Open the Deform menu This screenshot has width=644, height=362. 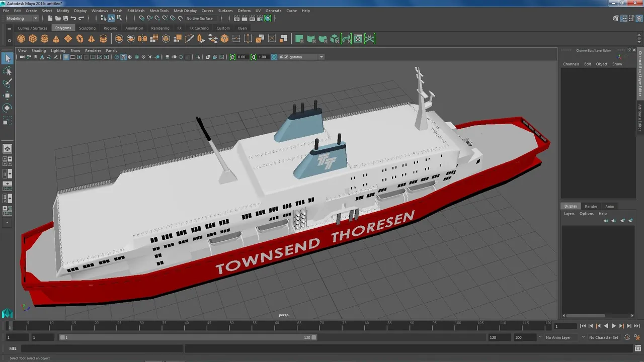244,11
